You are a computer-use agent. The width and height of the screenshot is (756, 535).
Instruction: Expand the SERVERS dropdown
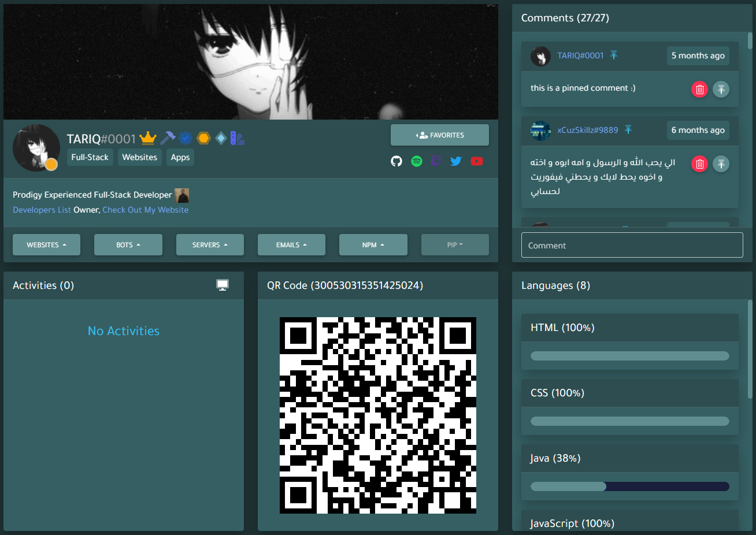210,245
